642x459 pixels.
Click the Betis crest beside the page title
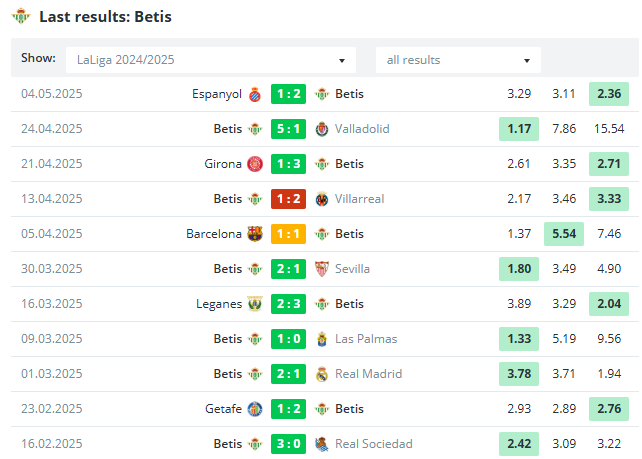[x=21, y=16]
